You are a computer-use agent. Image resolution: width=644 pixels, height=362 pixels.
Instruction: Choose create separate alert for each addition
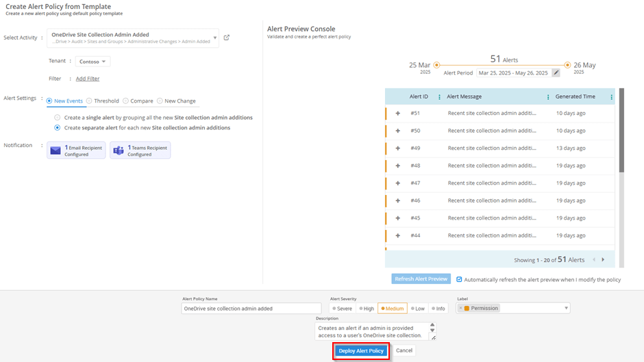pos(58,128)
